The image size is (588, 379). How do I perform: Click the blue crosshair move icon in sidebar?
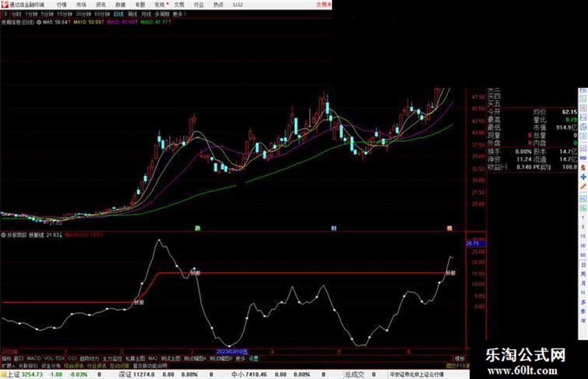click(583, 177)
